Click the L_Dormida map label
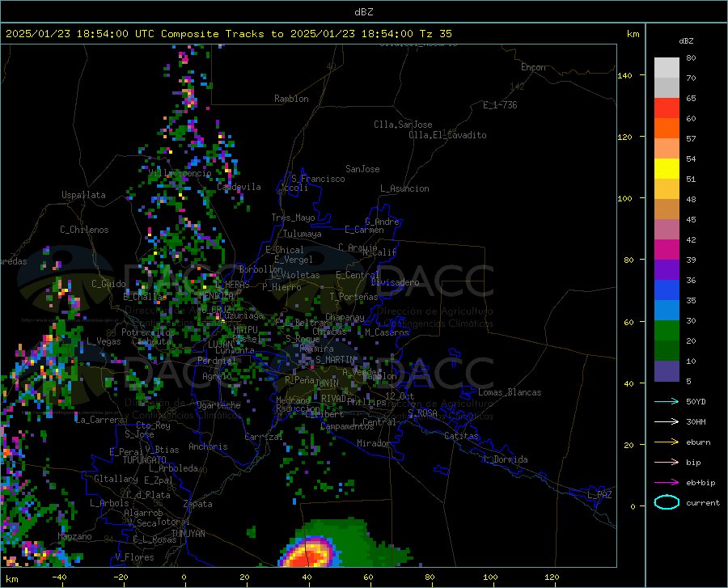Screen dimensions: 728x588 click(506, 459)
